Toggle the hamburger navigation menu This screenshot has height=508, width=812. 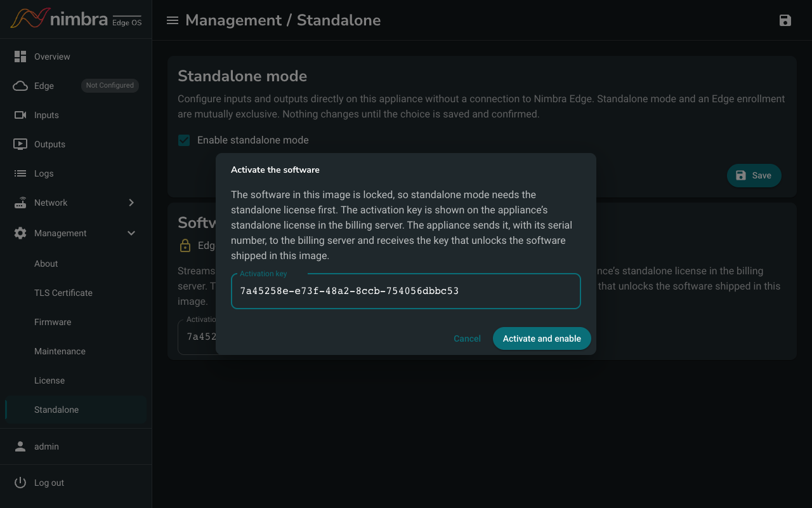click(172, 20)
